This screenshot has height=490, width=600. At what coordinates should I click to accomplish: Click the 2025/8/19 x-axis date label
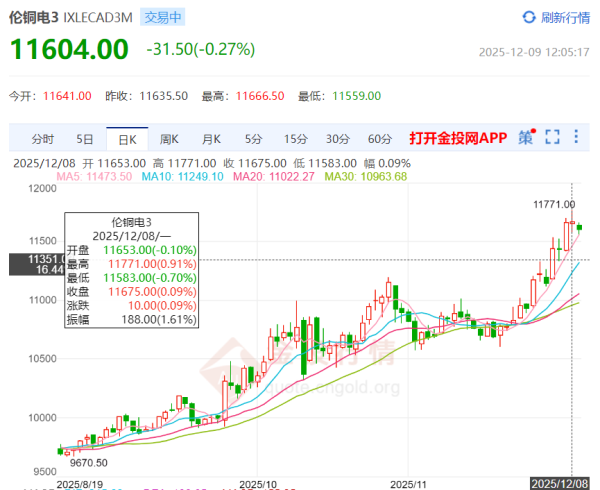point(80,485)
